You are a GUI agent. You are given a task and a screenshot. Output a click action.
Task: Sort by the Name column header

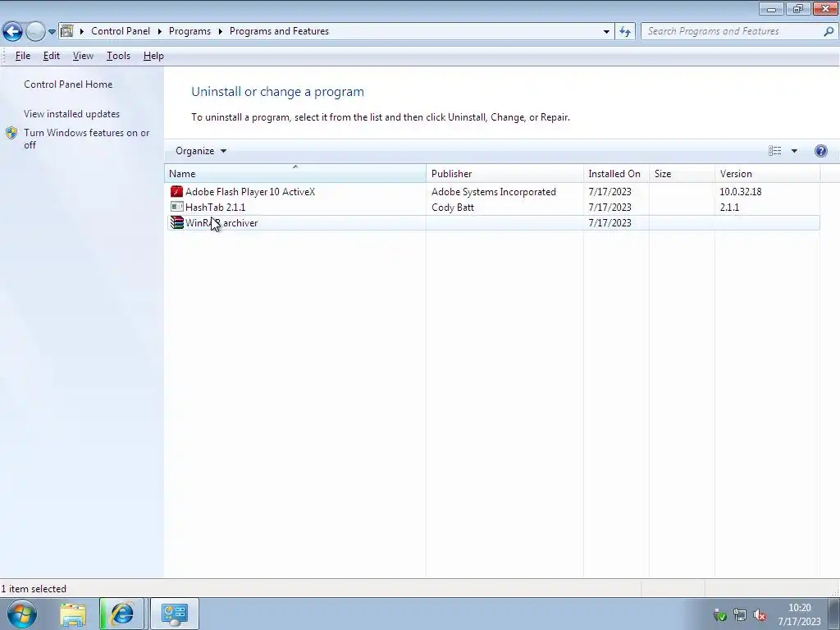(295, 174)
